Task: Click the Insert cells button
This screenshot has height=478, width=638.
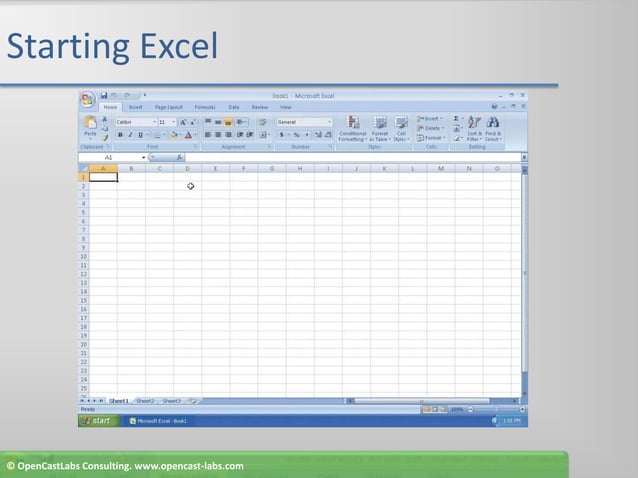Action: 430,119
